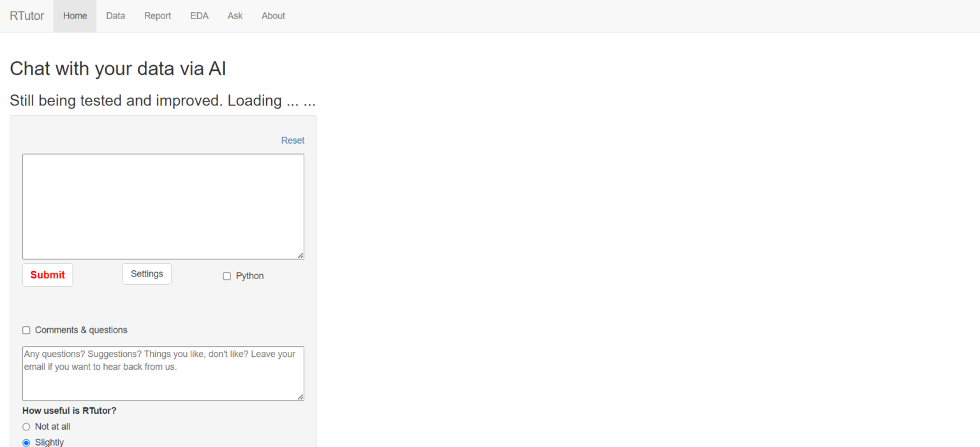Click the query box resize handle
This screenshot has width=980, height=447.
tap(300, 255)
